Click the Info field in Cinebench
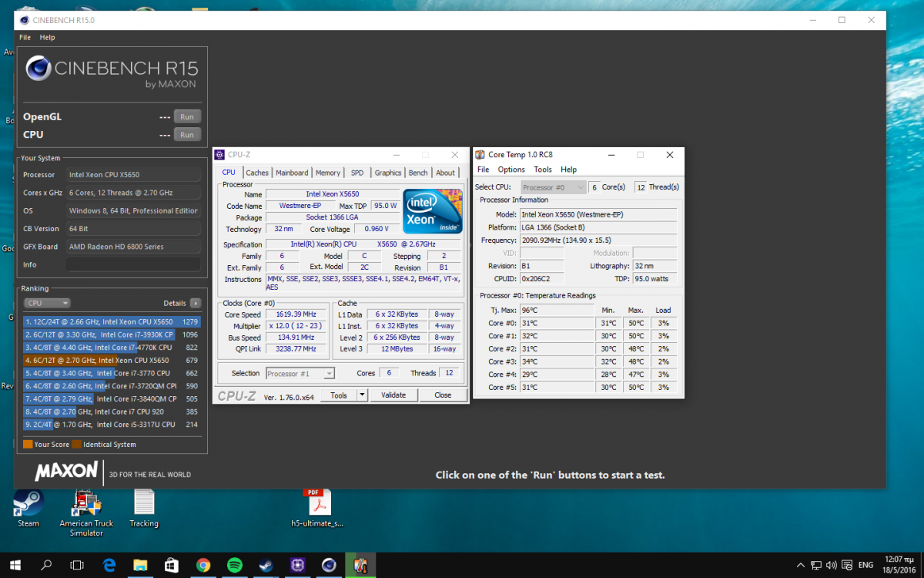924x578 pixels. (x=133, y=264)
